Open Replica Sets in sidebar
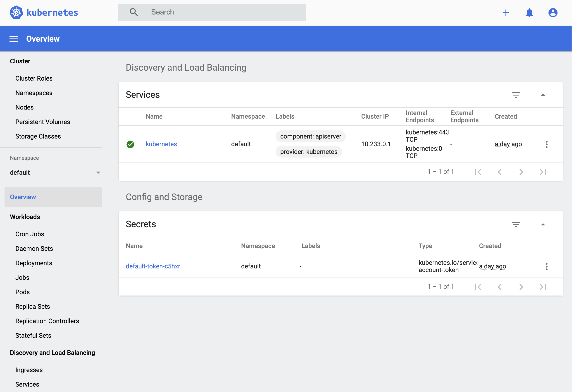Image resolution: width=572 pixels, height=392 pixels. 33,306
